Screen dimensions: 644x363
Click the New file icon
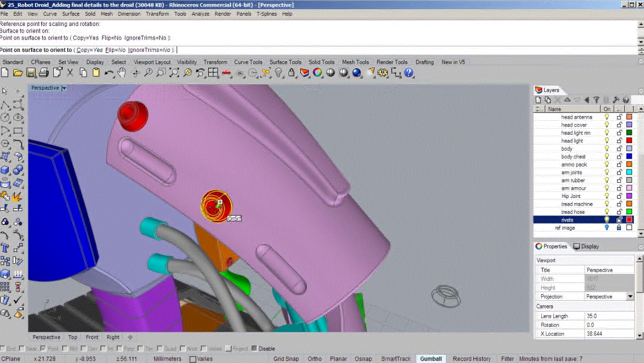click(5, 73)
